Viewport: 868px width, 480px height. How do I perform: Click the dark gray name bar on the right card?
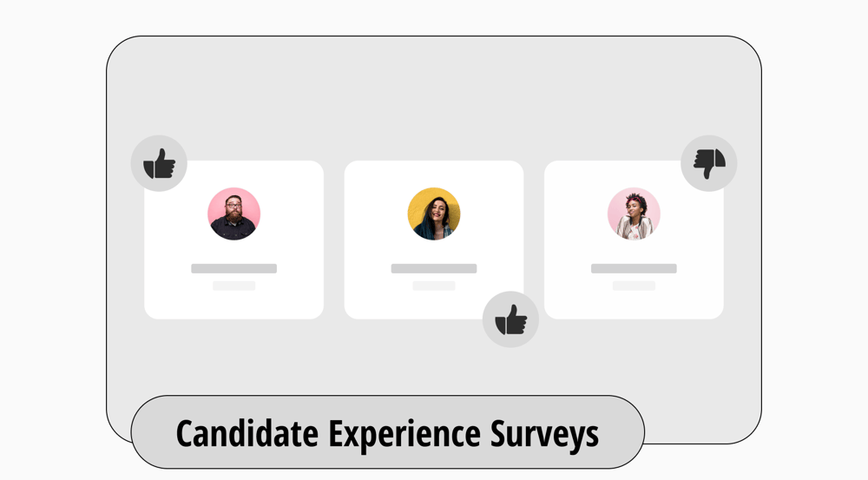pyautogui.click(x=634, y=269)
